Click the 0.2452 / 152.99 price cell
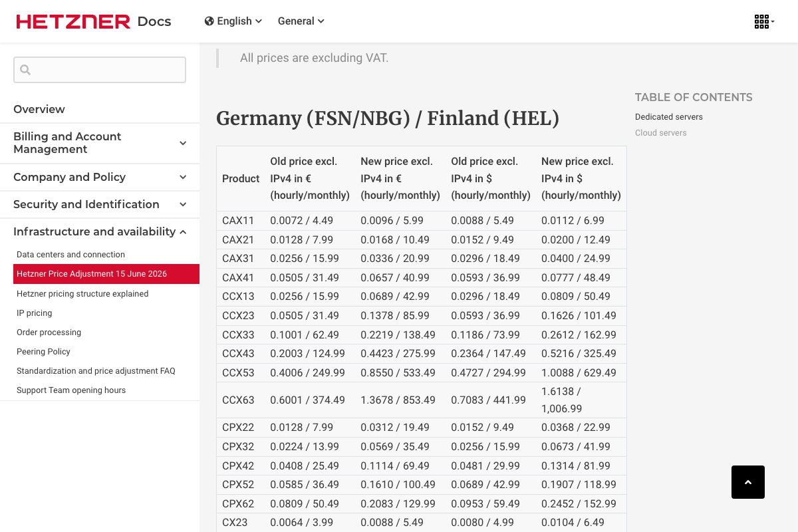798x532 pixels. (581, 503)
